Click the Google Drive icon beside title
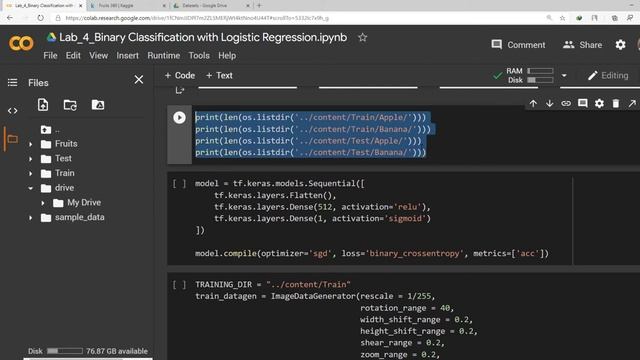Image resolution: width=640 pixels, height=360 pixels. point(51,38)
